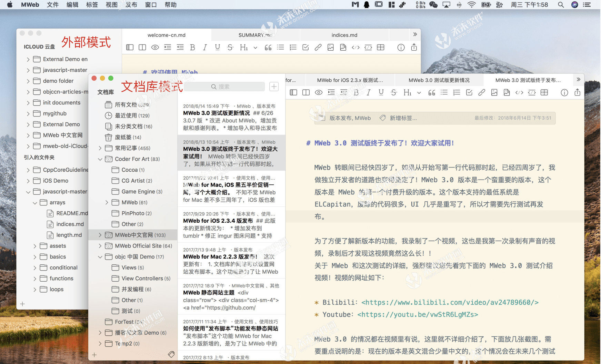This screenshot has height=364, width=601.
Task: Show more tabs in front window
Action: click(579, 80)
